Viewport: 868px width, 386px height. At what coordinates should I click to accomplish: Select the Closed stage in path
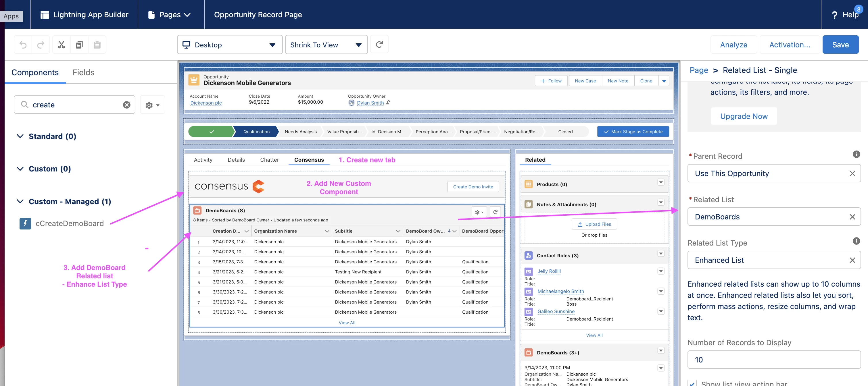click(x=565, y=132)
